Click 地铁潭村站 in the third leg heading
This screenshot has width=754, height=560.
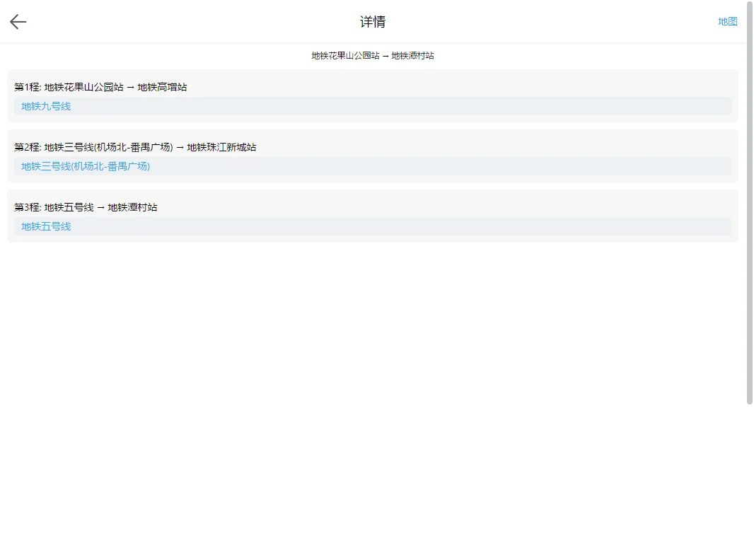(x=132, y=207)
